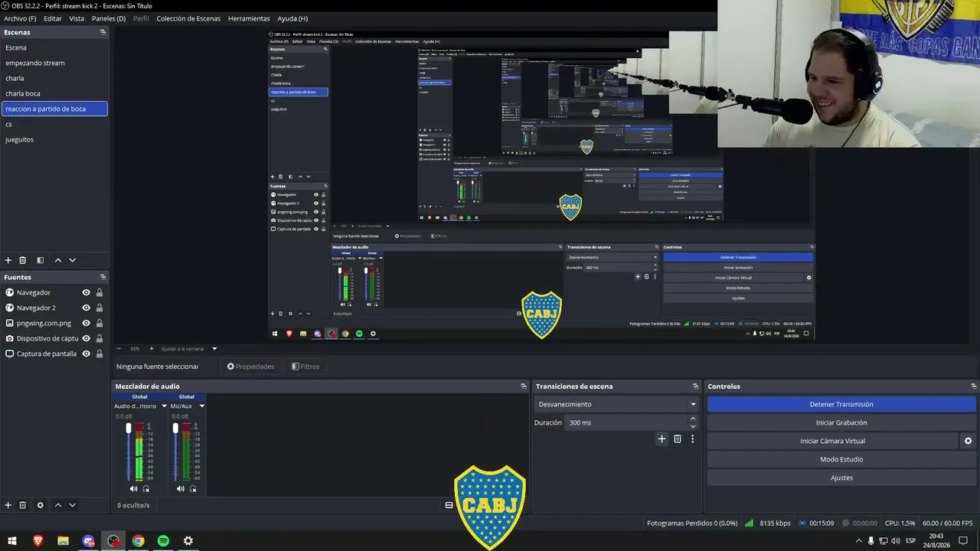Toggle monitoring headphone icon for Mic/Aux
Image resolution: width=980 pixels, height=551 pixels.
pyautogui.click(x=193, y=488)
